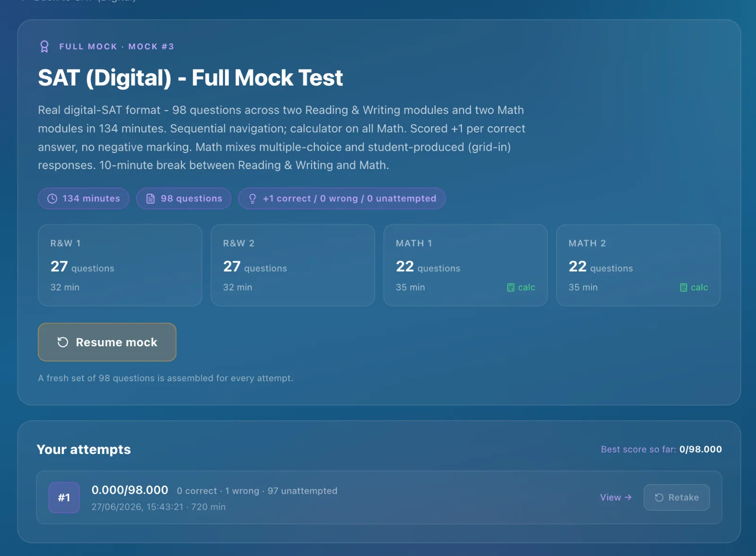Click the 35 min label in MATH 1 card
This screenshot has width=756, height=556.
410,287
